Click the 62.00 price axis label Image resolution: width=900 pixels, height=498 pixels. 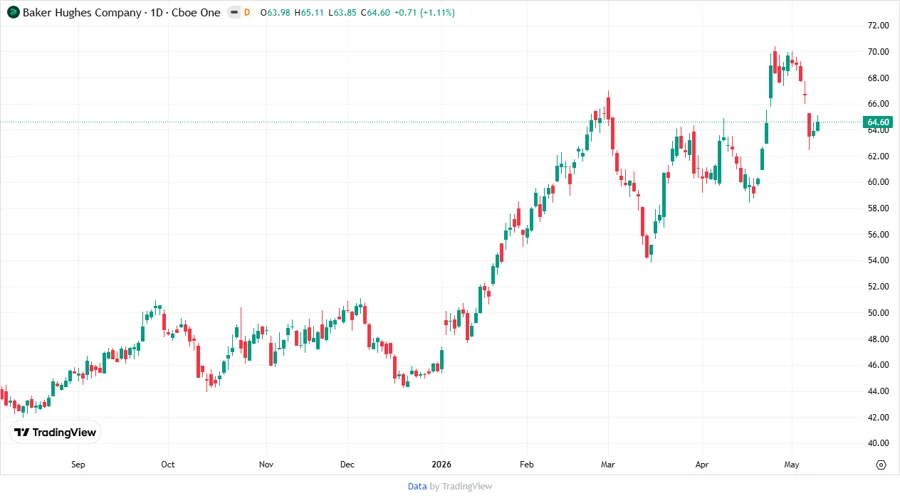click(878, 156)
